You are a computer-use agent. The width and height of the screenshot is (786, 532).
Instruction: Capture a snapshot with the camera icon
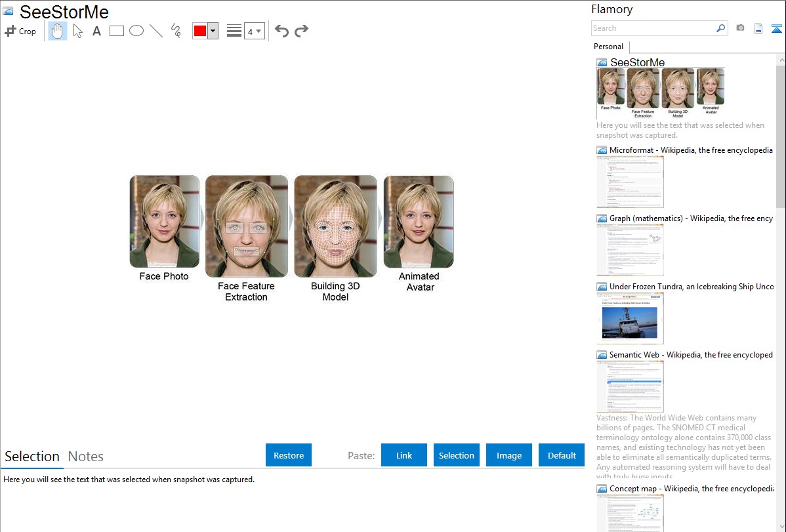[740, 28]
